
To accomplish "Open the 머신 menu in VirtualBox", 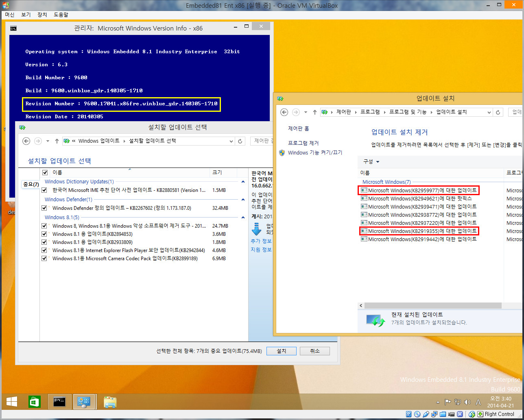I will [10, 15].
